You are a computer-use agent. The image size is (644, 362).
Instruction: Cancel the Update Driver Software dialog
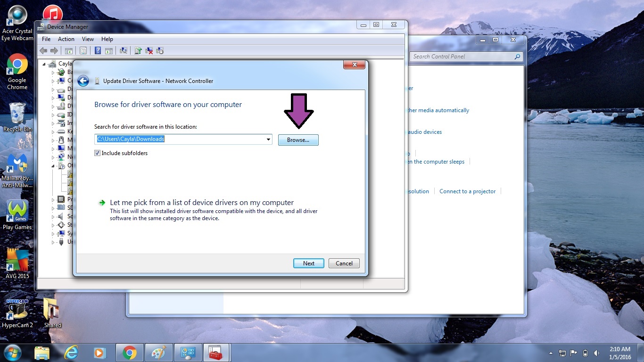344,263
